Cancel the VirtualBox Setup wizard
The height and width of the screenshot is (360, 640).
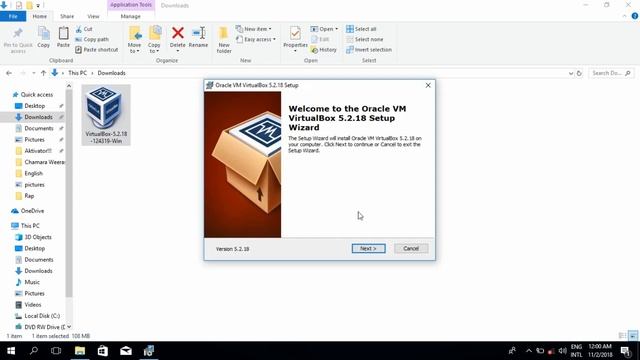coord(411,248)
